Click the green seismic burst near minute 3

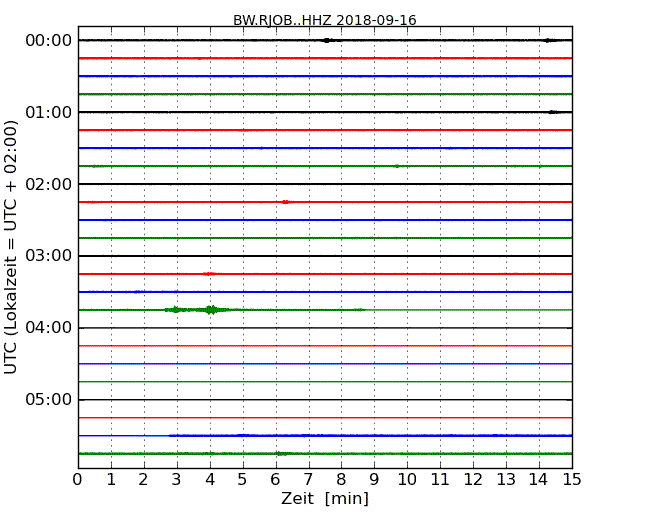(x=176, y=309)
